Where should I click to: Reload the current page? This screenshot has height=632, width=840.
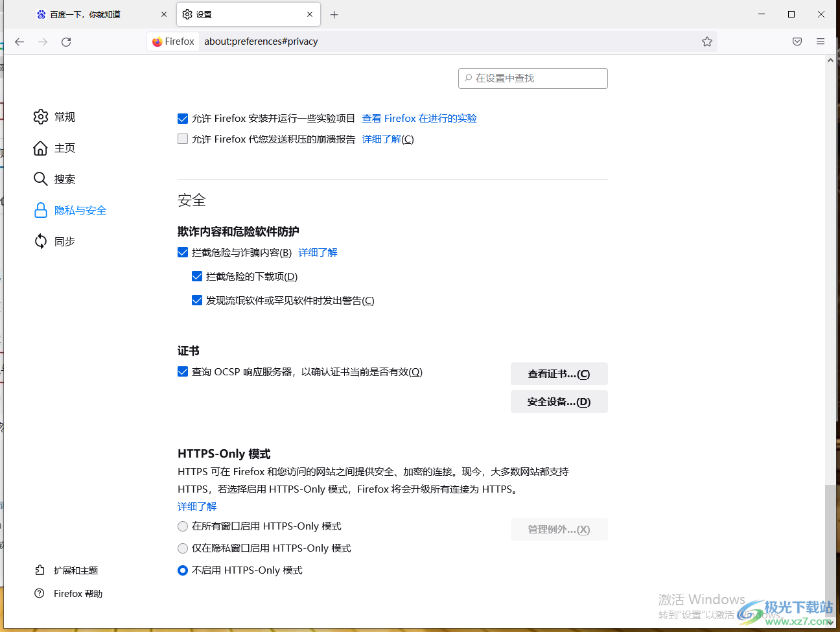tap(66, 41)
